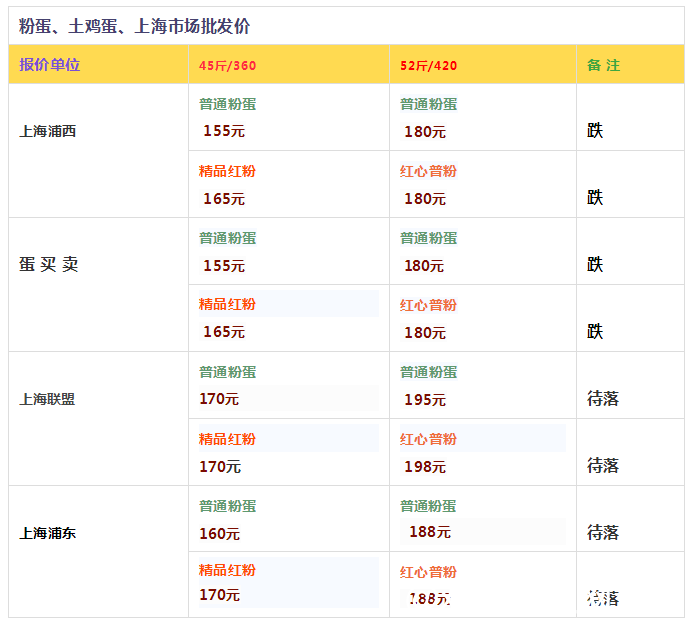The width and height of the screenshot is (689, 624).
Task: Click 精品红粉 label in 蛋买卖 section
Action: click(227, 304)
